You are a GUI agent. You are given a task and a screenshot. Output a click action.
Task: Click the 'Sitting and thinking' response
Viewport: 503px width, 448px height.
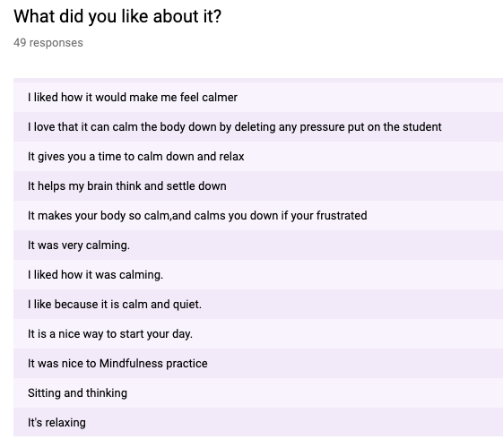click(x=258, y=392)
